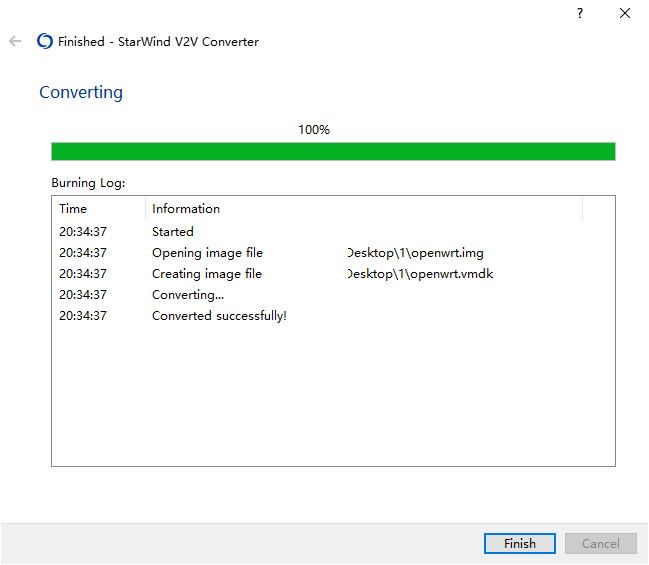Click the Time column header
This screenshot has width=649, height=565.
[x=99, y=209]
